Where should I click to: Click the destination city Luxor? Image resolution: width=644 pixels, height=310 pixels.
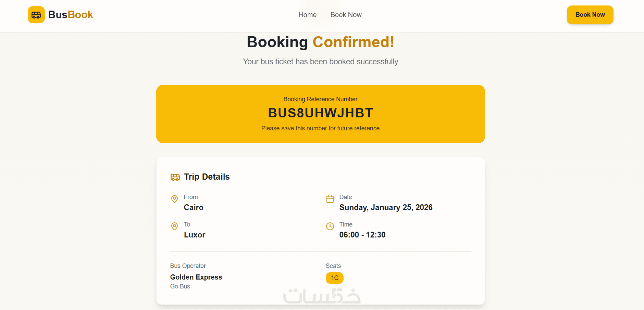[195, 235]
